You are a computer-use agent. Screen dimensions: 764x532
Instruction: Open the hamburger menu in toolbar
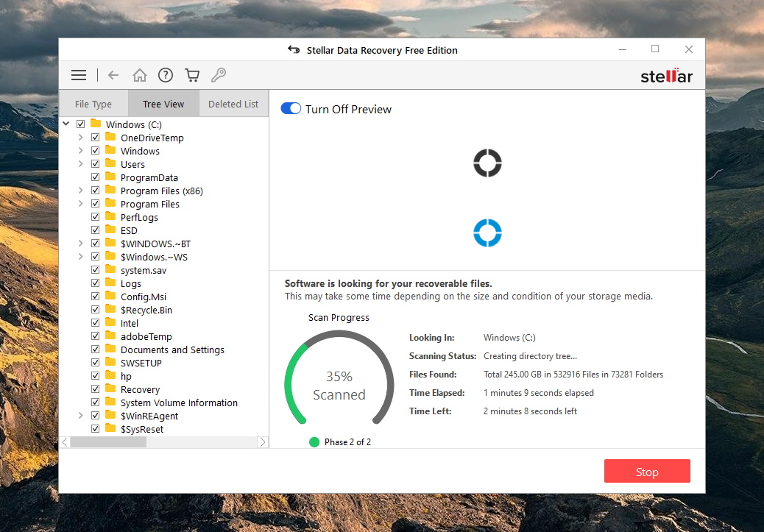pos(79,75)
